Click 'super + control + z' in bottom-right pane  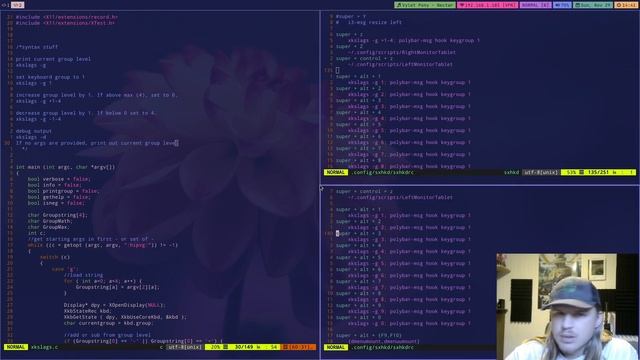click(364, 191)
